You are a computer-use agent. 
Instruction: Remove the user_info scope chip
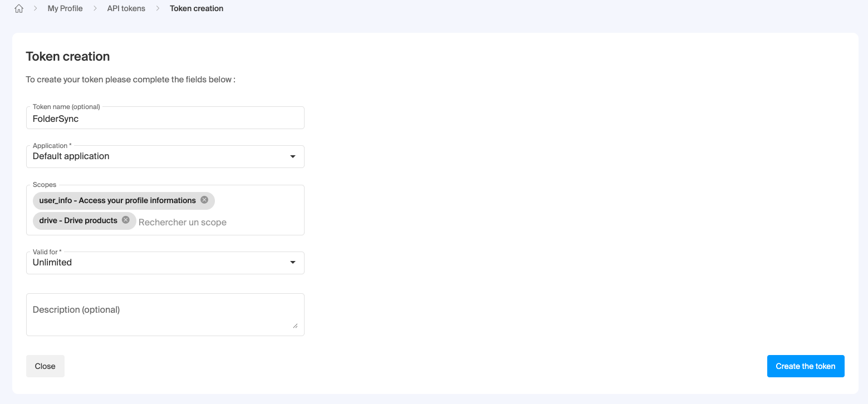coord(204,200)
